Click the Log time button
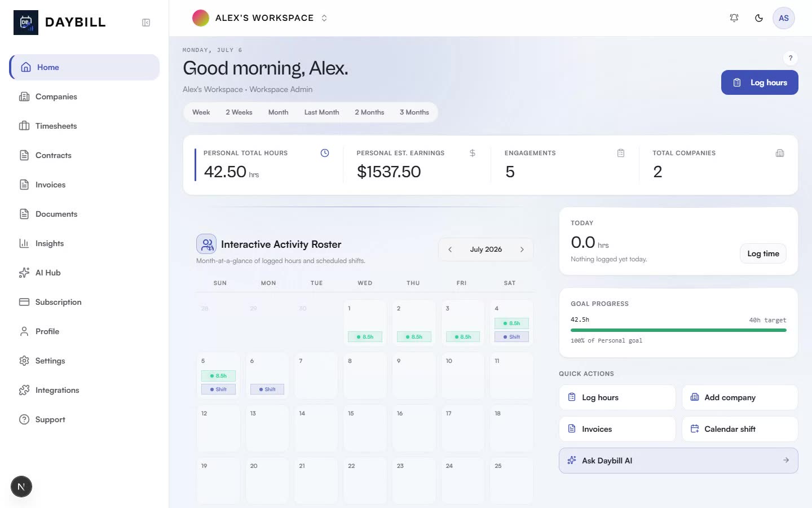Image resolution: width=812 pixels, height=508 pixels. pyautogui.click(x=763, y=253)
